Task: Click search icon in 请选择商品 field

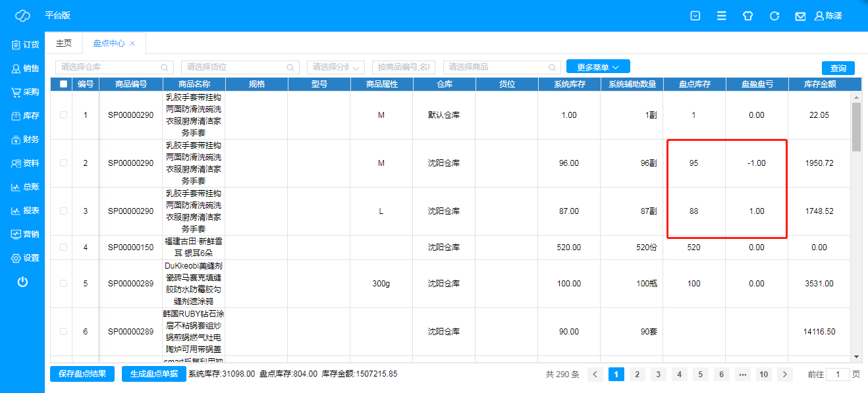Action: pyautogui.click(x=552, y=67)
